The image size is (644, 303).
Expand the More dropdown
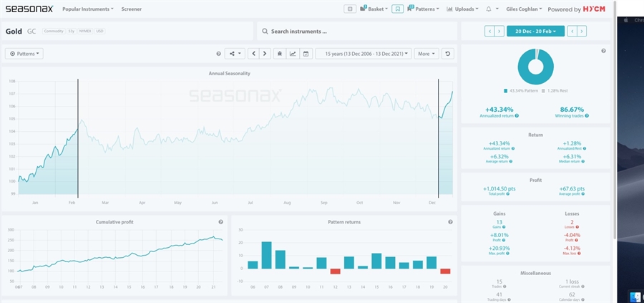coord(426,54)
